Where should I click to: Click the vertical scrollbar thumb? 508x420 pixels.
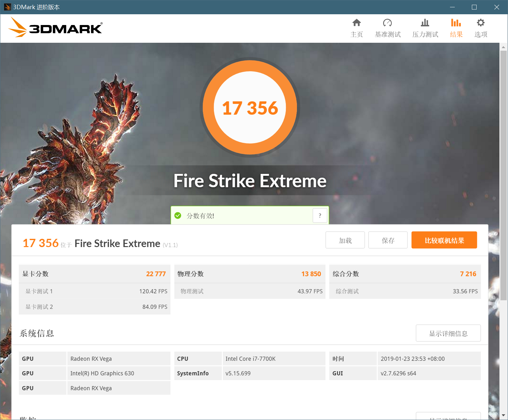(503, 175)
